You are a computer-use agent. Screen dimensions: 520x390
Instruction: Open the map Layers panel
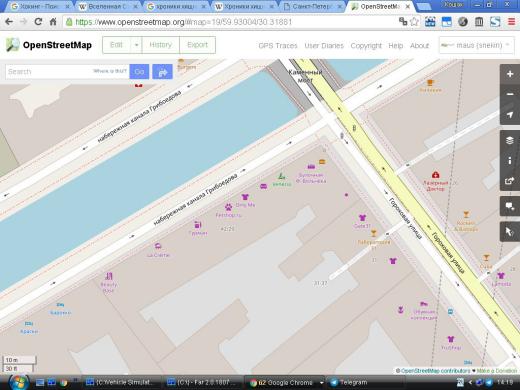click(x=510, y=140)
